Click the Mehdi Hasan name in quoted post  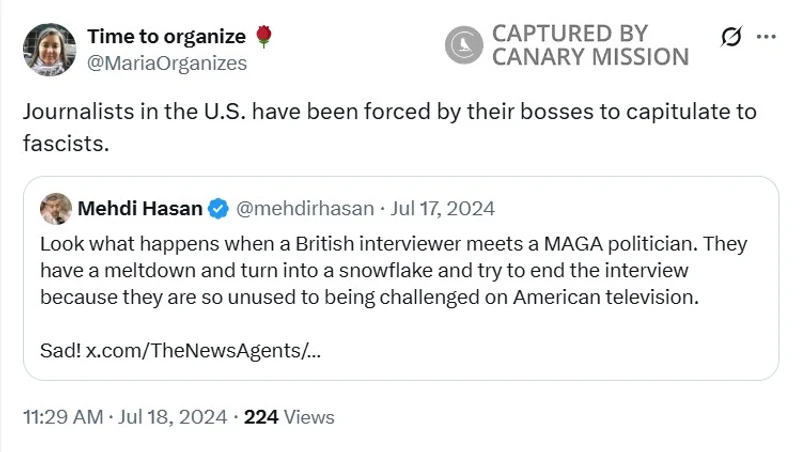(140, 209)
